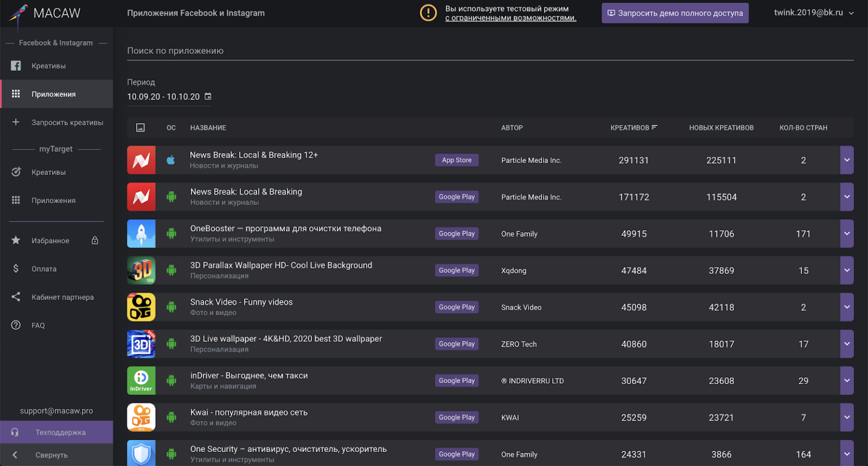Click the question mark FAQ icon
Viewport: 868px width, 466px height.
point(16,325)
